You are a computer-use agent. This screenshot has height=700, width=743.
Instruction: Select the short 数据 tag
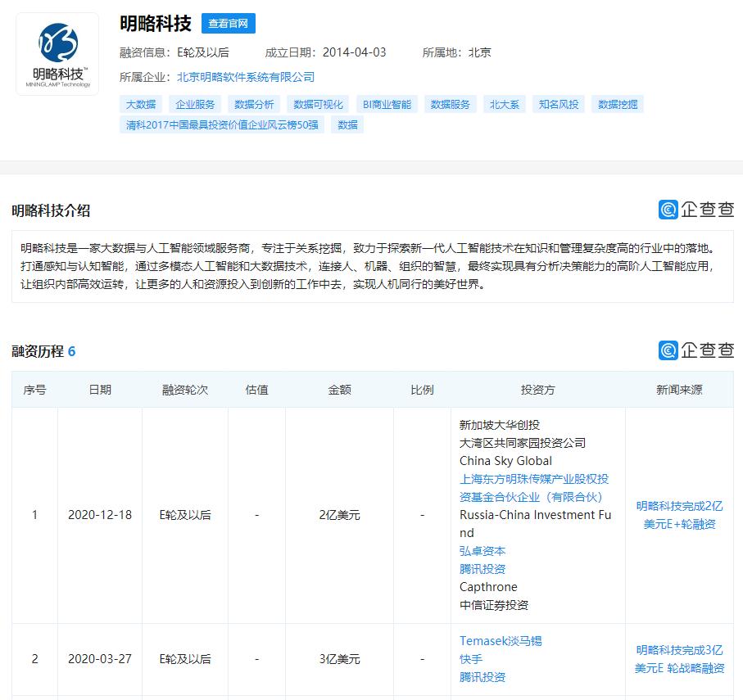click(347, 125)
